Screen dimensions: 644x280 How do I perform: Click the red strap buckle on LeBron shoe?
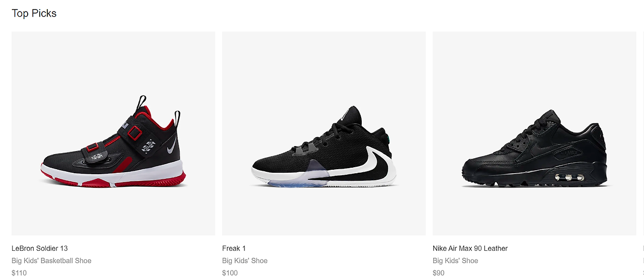(134, 134)
